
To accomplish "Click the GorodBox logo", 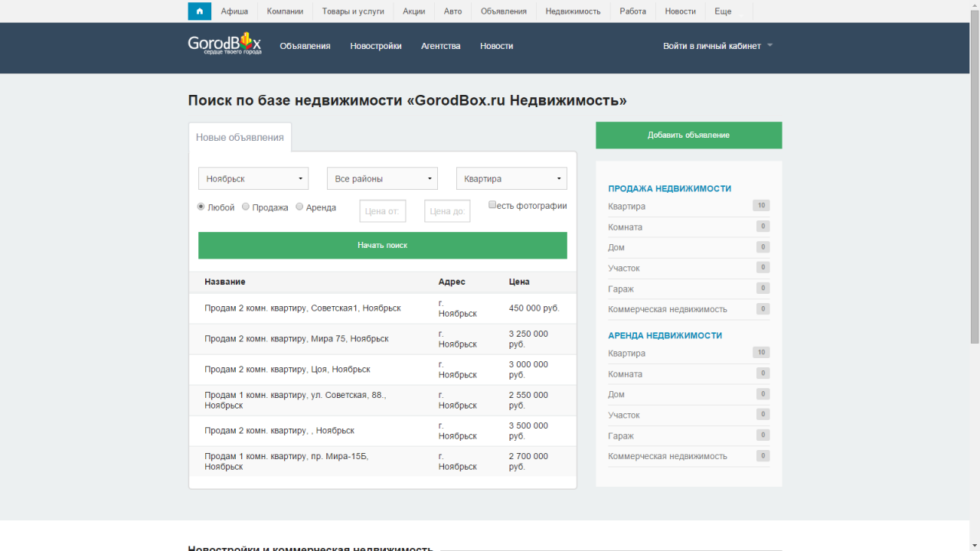I will [x=225, y=44].
